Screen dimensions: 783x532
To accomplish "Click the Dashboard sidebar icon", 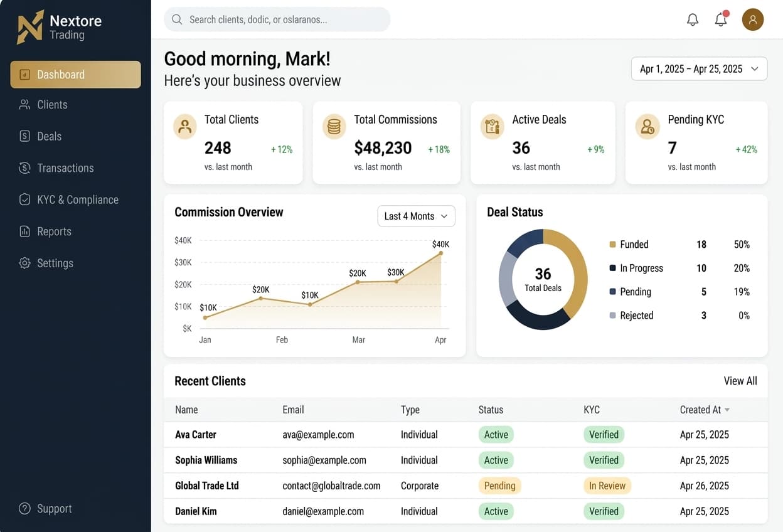I will tap(25, 75).
